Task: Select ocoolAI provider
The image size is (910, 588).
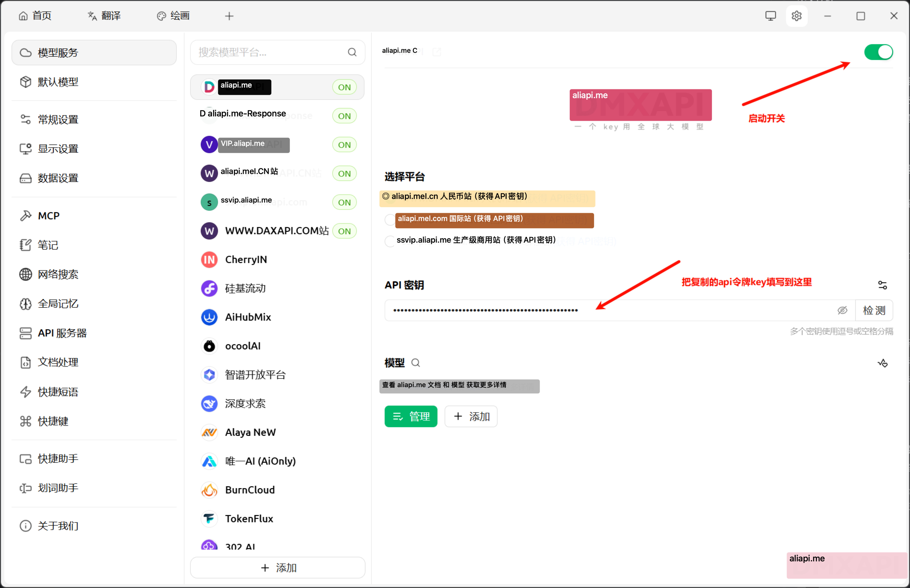Action: (x=277, y=346)
